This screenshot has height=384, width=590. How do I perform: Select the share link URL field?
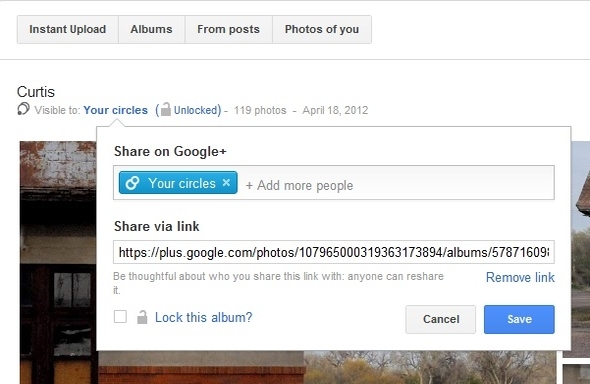pyautogui.click(x=334, y=252)
